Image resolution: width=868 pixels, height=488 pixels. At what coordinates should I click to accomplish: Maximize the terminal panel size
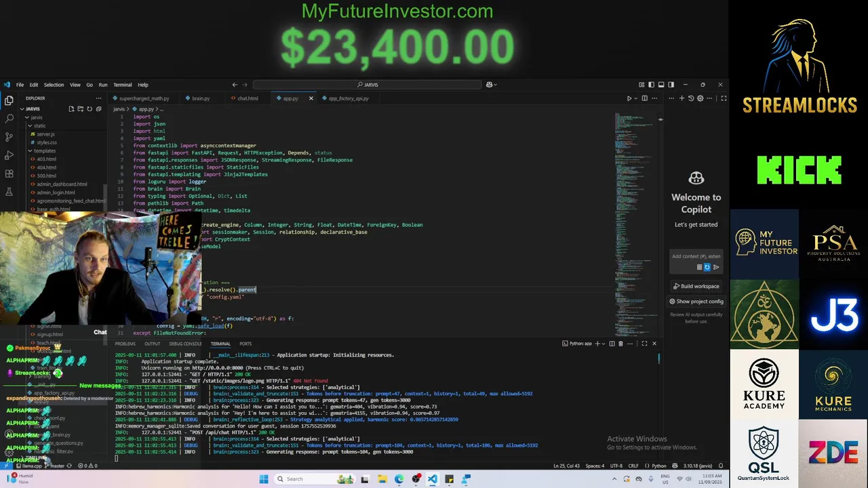coord(644,344)
